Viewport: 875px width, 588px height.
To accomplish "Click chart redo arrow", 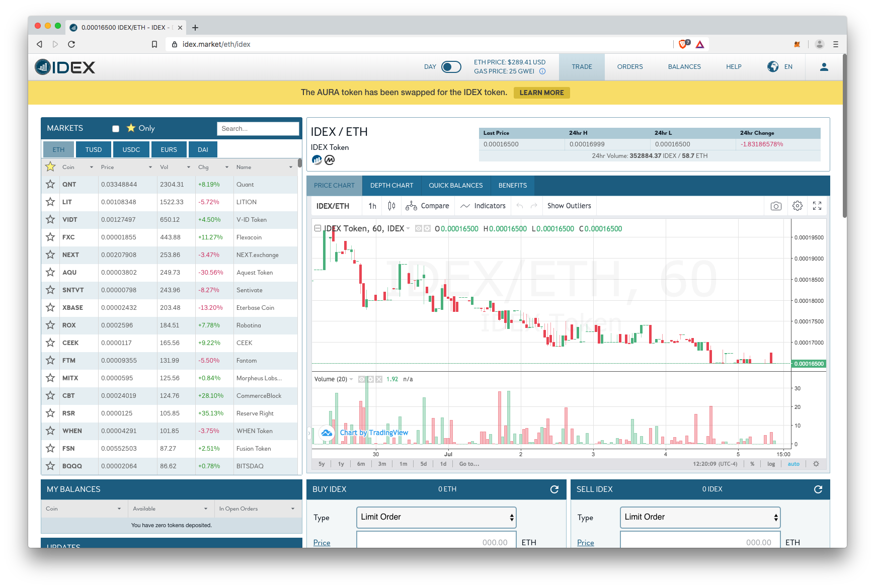I will point(534,206).
